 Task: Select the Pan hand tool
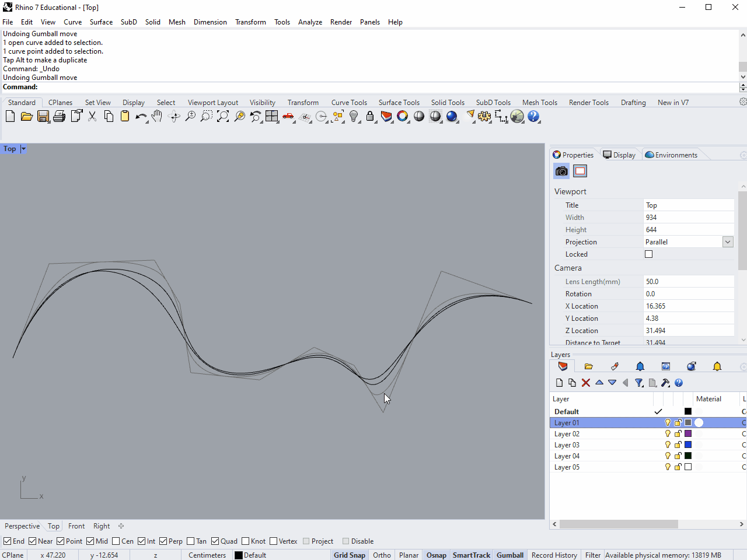click(x=156, y=117)
